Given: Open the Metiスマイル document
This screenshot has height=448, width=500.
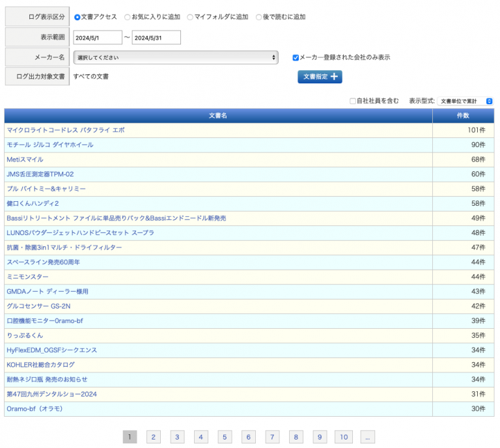Looking at the screenshot, I should tap(25, 160).
